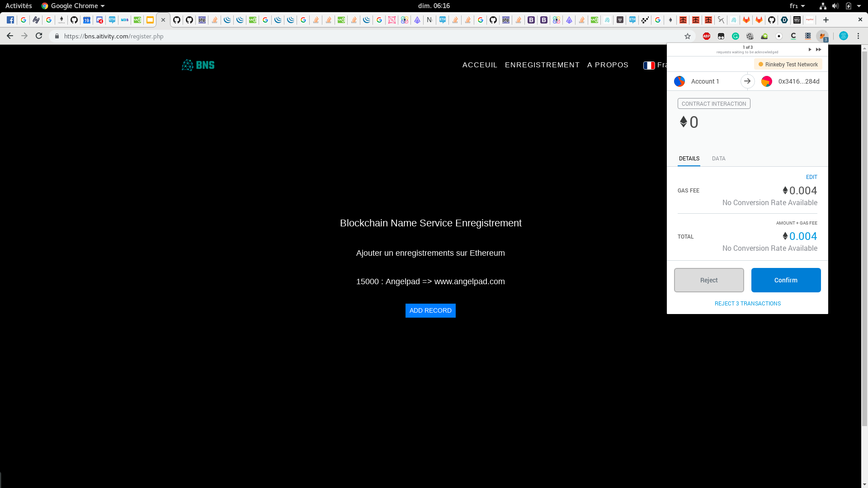Screen dimensions: 868x488
Task: Open the Google Chrome app menu
Action: [73, 6]
